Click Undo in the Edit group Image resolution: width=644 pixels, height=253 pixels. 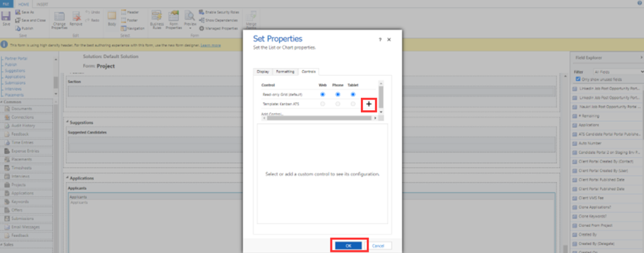(93, 13)
